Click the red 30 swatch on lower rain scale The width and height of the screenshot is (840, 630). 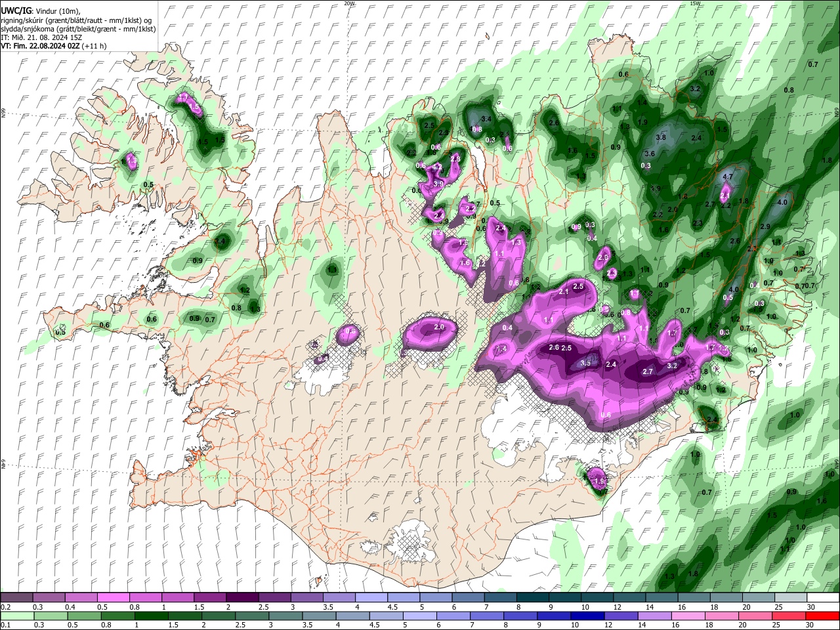[823, 616]
